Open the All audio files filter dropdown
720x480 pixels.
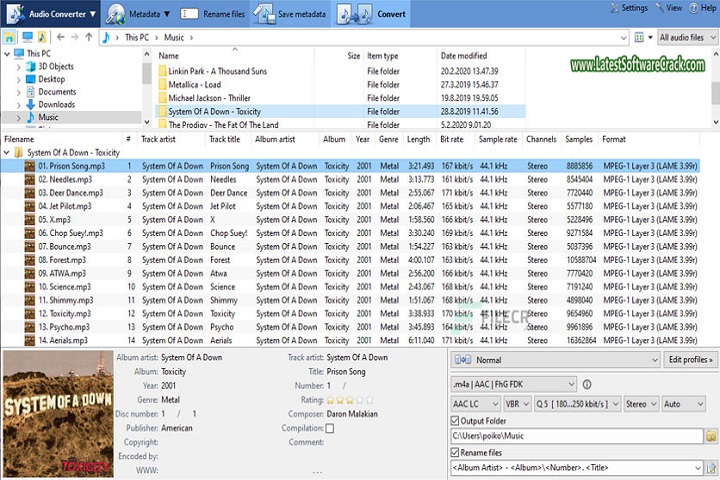pos(687,38)
